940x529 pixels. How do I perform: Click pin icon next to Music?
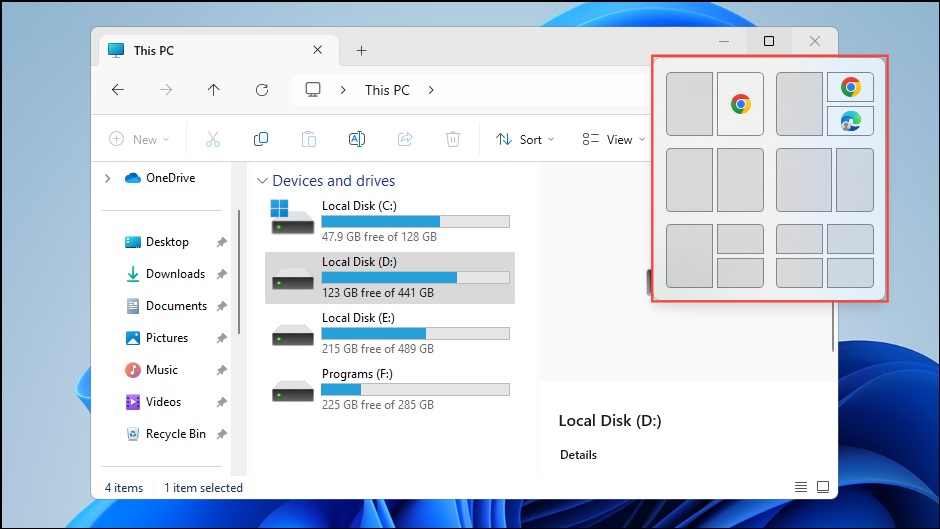221,370
